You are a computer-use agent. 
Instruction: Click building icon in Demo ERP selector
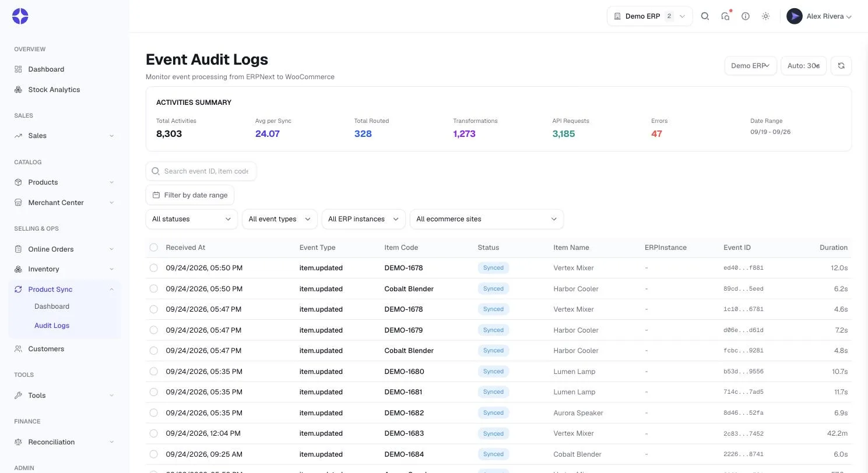[x=617, y=16]
